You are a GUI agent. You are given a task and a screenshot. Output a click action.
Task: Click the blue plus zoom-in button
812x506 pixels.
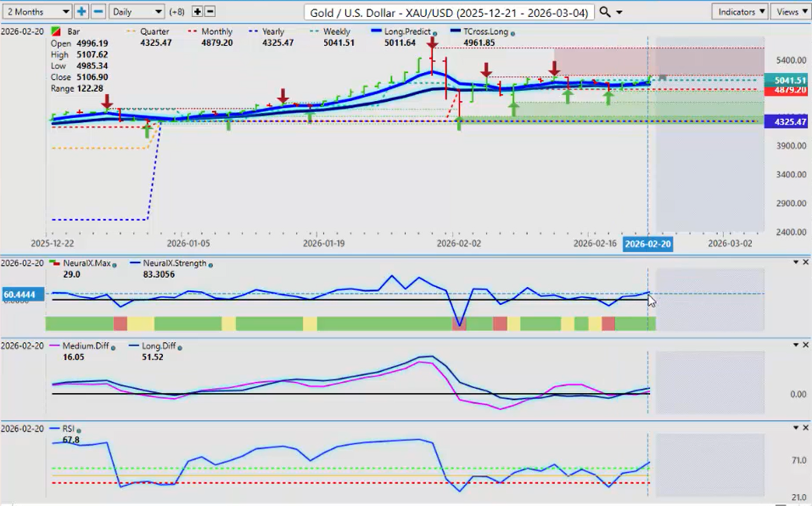(81, 12)
